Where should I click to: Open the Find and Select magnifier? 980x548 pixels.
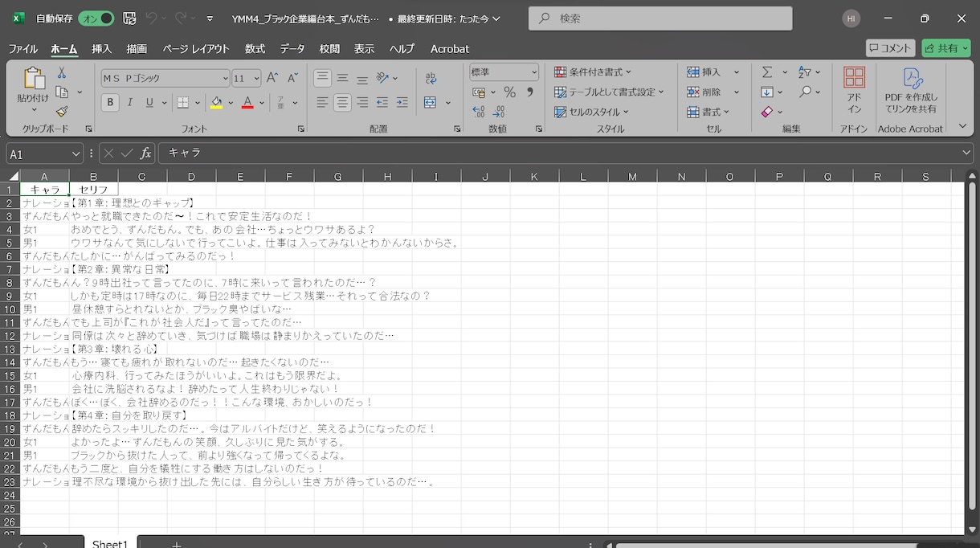pos(805,92)
